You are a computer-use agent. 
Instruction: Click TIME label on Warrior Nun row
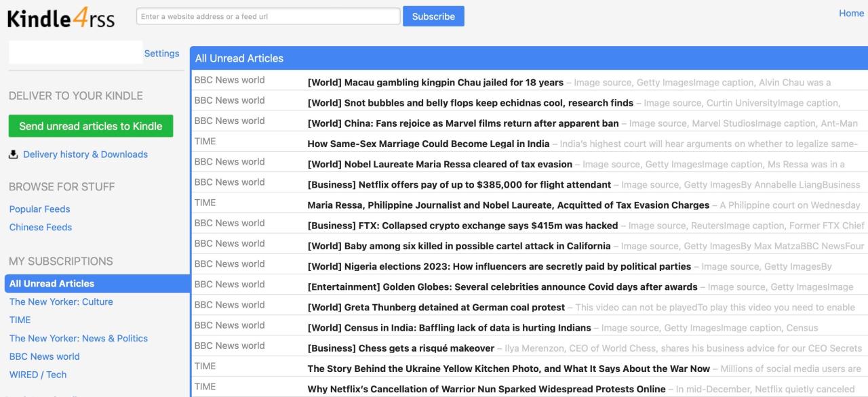[x=205, y=386]
